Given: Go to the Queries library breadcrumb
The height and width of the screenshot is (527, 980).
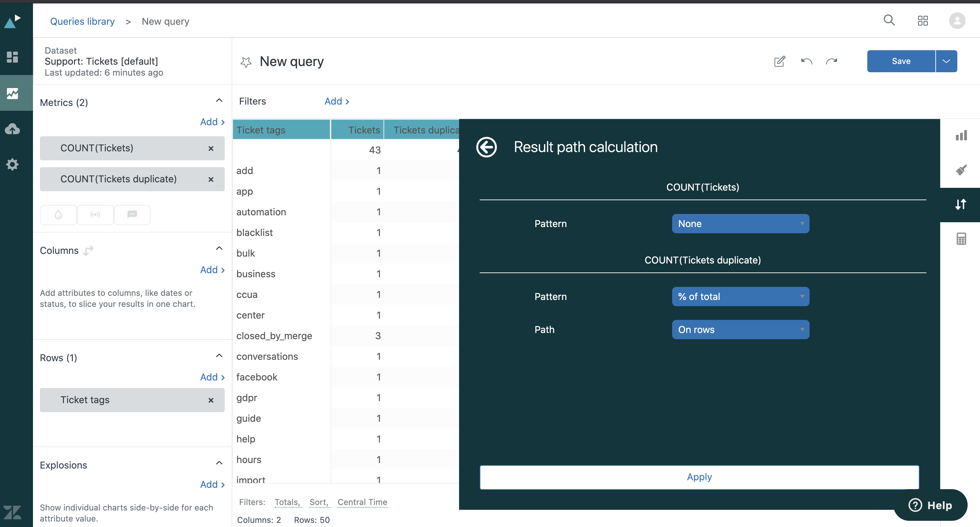Looking at the screenshot, I should [82, 21].
